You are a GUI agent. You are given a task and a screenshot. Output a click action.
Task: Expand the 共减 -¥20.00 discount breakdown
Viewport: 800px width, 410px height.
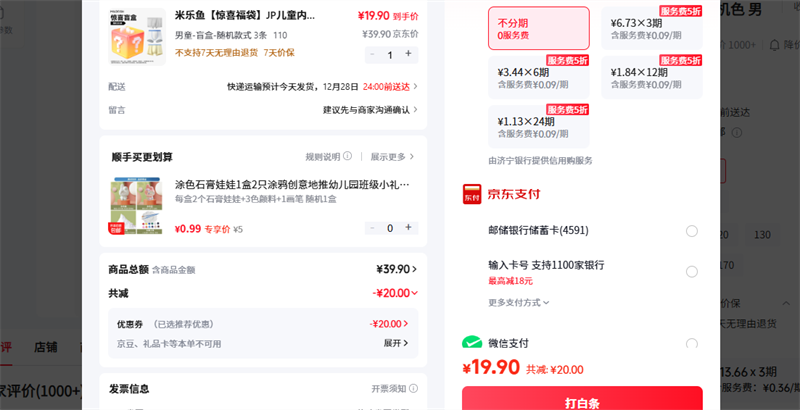click(396, 293)
